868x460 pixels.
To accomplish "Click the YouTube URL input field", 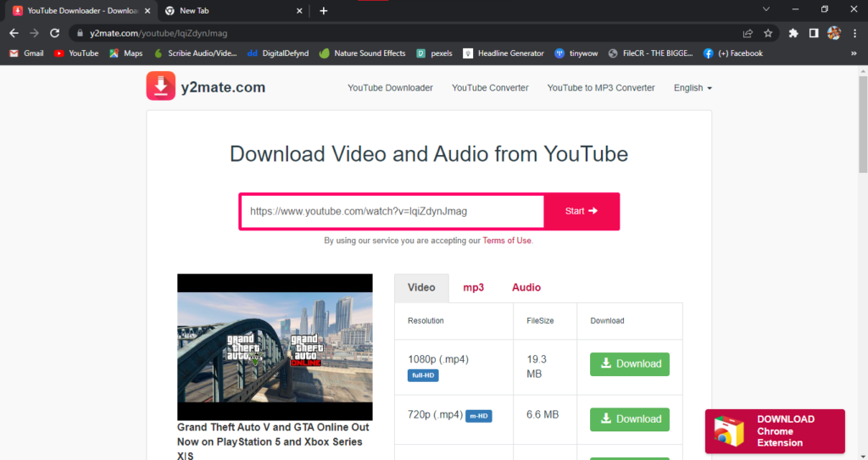I will pyautogui.click(x=392, y=212).
